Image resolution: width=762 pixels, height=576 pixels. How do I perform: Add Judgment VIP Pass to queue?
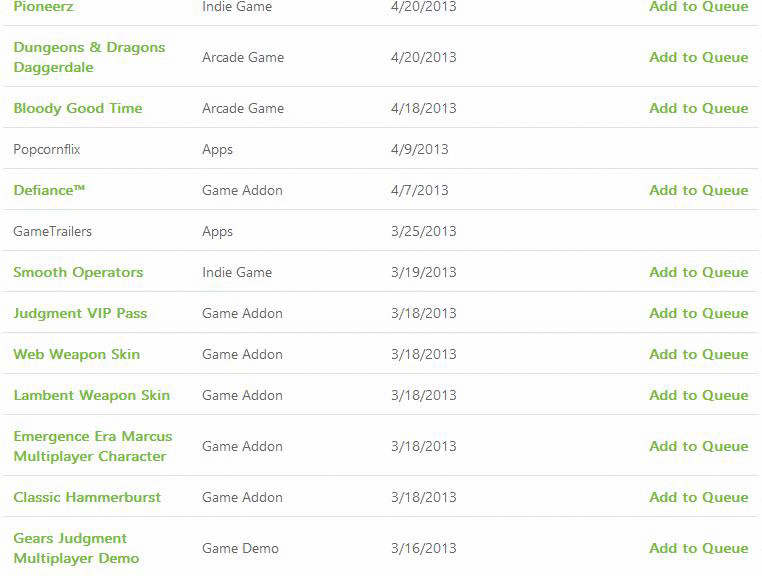click(698, 313)
